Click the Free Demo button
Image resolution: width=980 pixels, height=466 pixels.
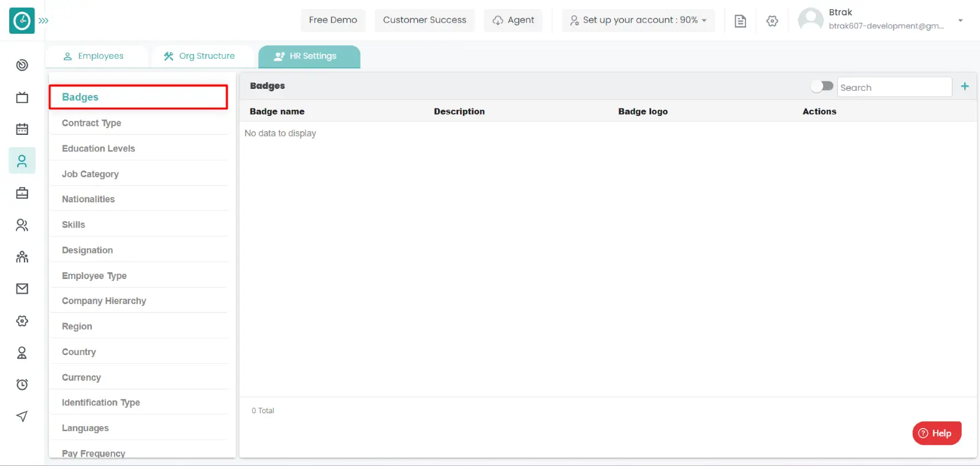point(333,20)
